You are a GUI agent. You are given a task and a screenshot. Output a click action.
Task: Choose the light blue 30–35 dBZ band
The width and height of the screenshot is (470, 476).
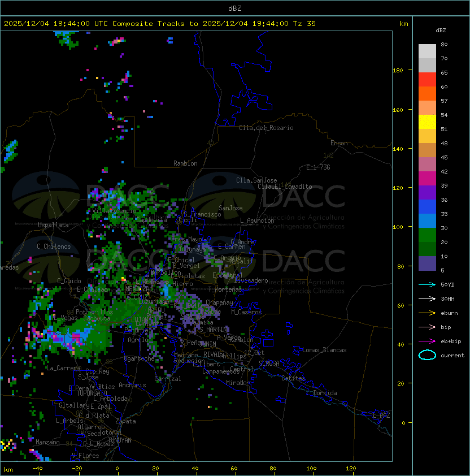click(x=427, y=220)
